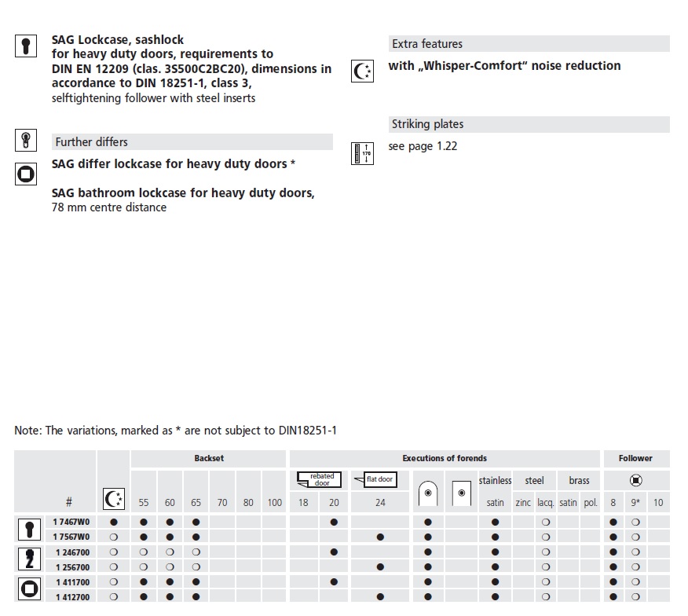
Task: Click the forend width header 18
Action: (x=303, y=503)
